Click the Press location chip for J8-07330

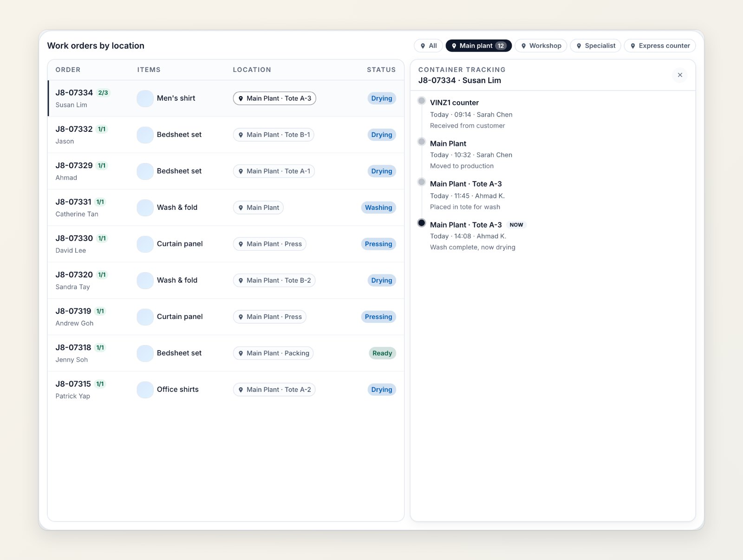[x=269, y=244]
